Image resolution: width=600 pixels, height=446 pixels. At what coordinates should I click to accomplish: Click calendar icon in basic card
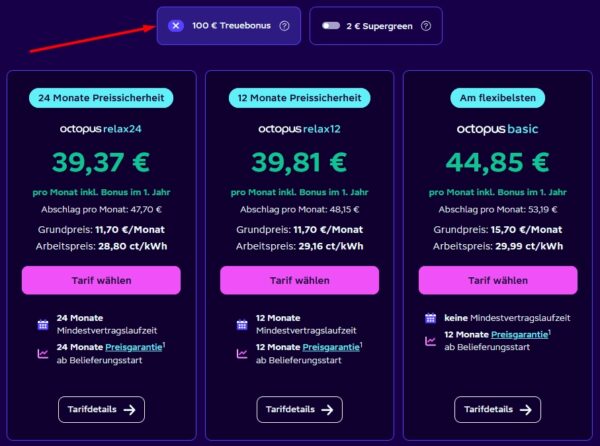click(x=431, y=318)
